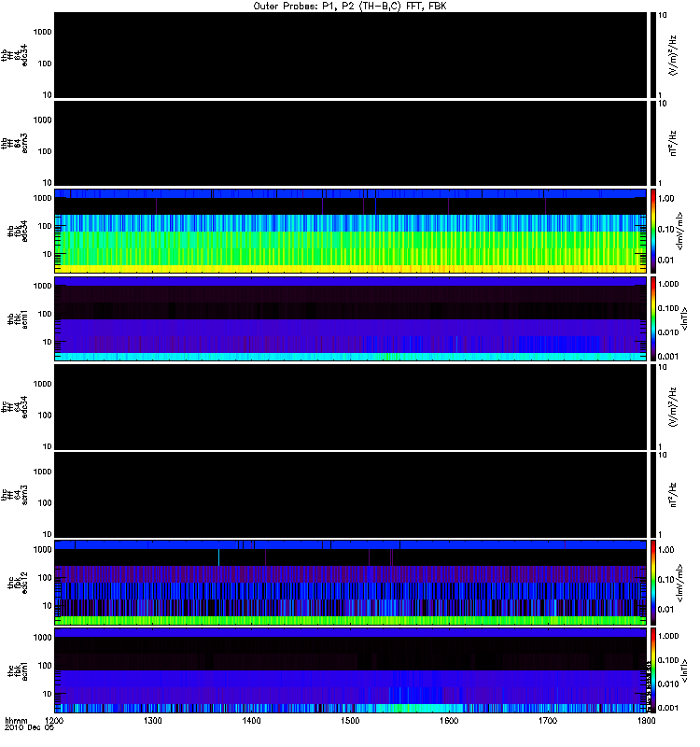Click the 1300 time axis label
Screen dimensions: 700x747
tap(153, 720)
